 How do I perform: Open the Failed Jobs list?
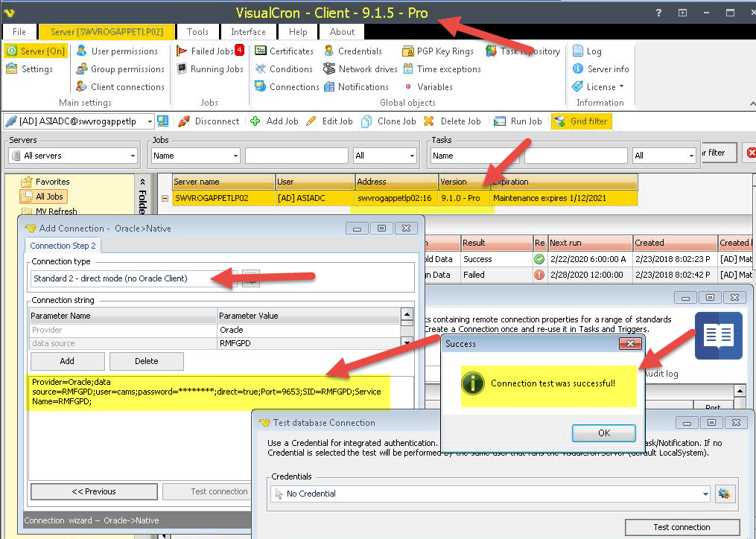pyautogui.click(x=211, y=51)
